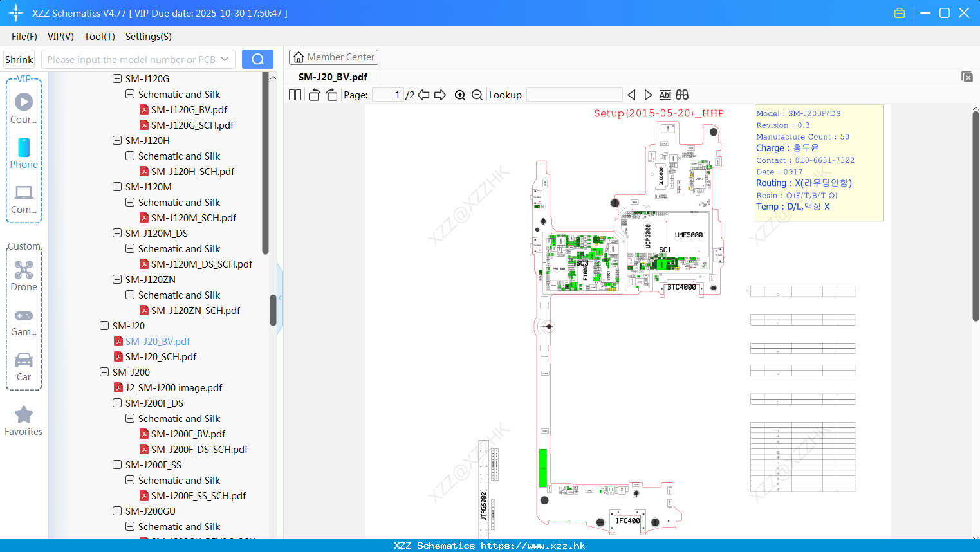
Task: Open the Tool(T) menu
Action: click(100, 36)
